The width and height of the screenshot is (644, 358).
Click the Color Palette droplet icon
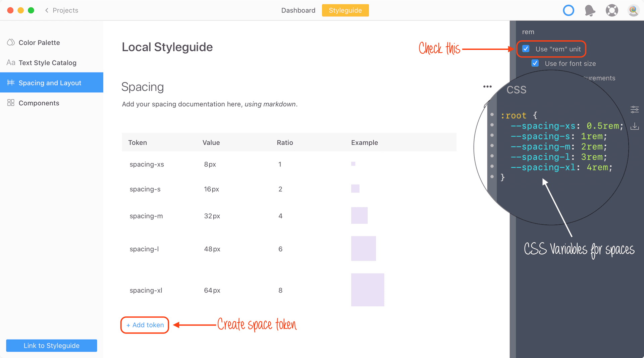point(11,42)
